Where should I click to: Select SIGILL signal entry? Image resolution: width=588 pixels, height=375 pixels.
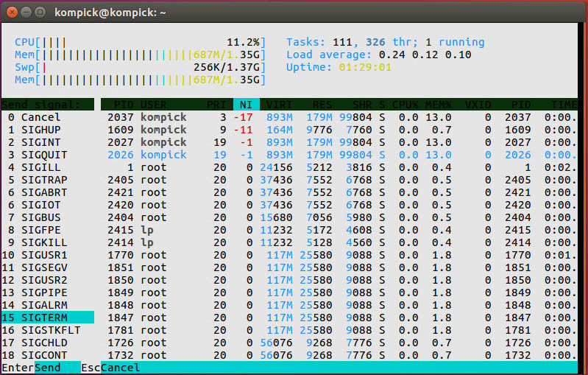pyautogui.click(x=48, y=167)
